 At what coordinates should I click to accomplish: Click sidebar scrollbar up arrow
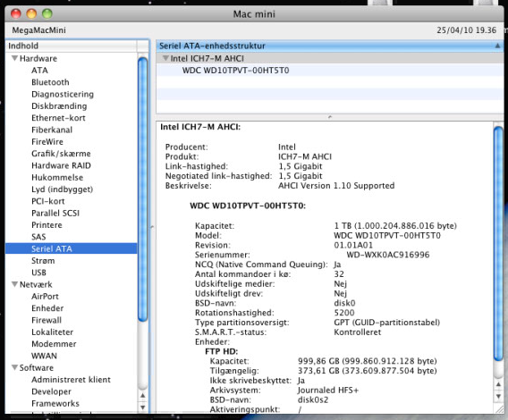click(142, 396)
